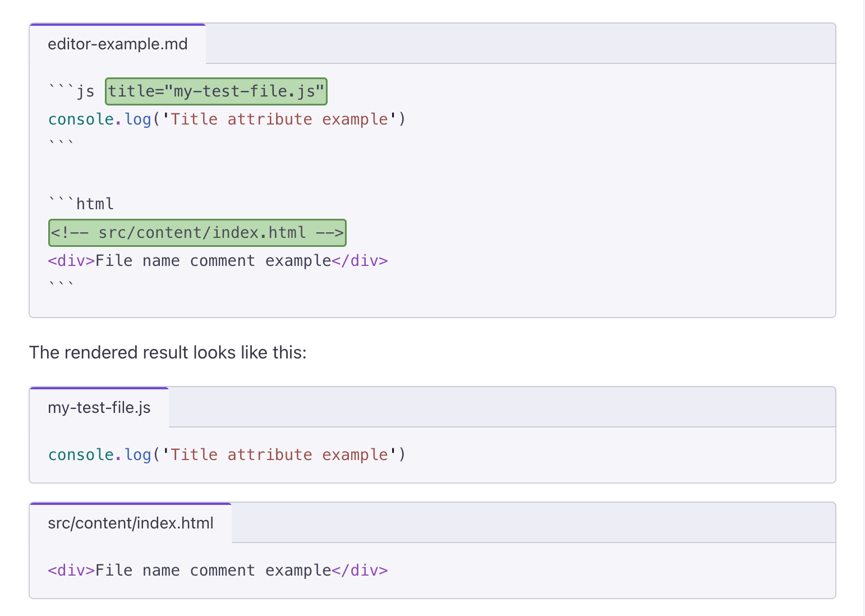Image resolution: width=865 pixels, height=616 pixels.
Task: Click the ```js opening code fence
Action: pos(71,91)
